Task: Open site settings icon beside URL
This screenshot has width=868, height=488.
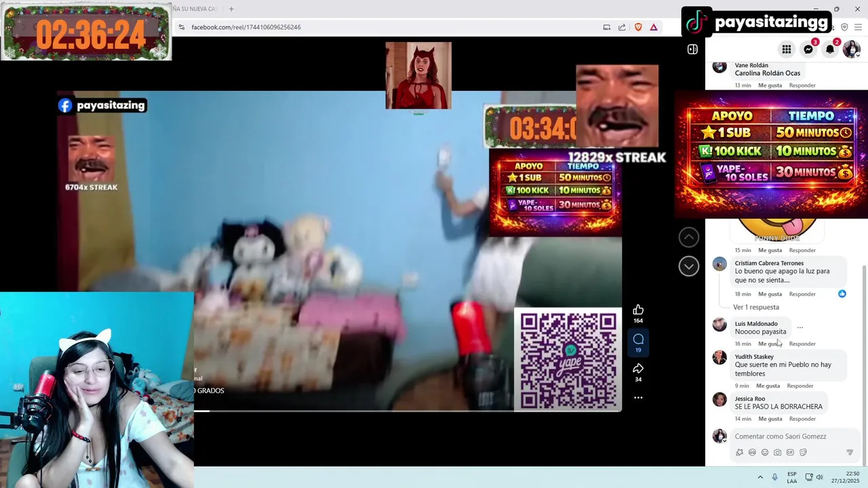Action: [x=182, y=27]
